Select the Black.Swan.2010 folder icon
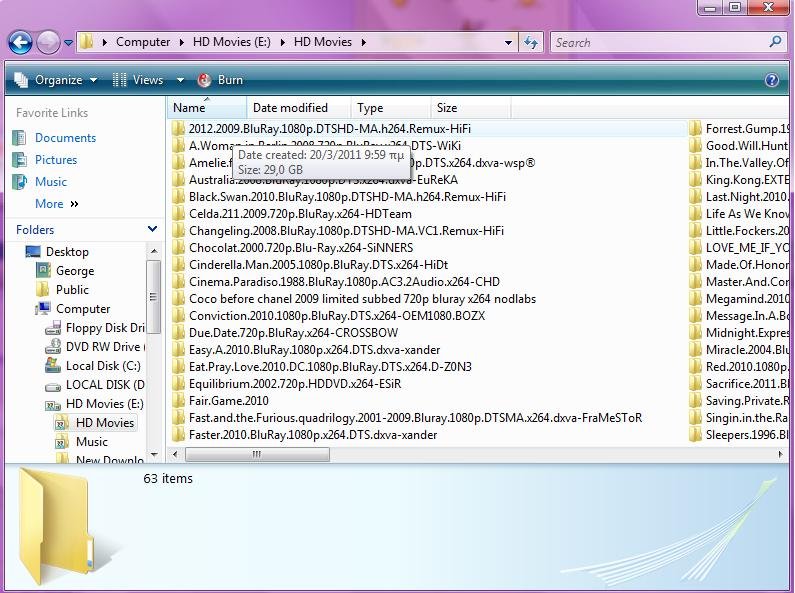 coord(178,197)
